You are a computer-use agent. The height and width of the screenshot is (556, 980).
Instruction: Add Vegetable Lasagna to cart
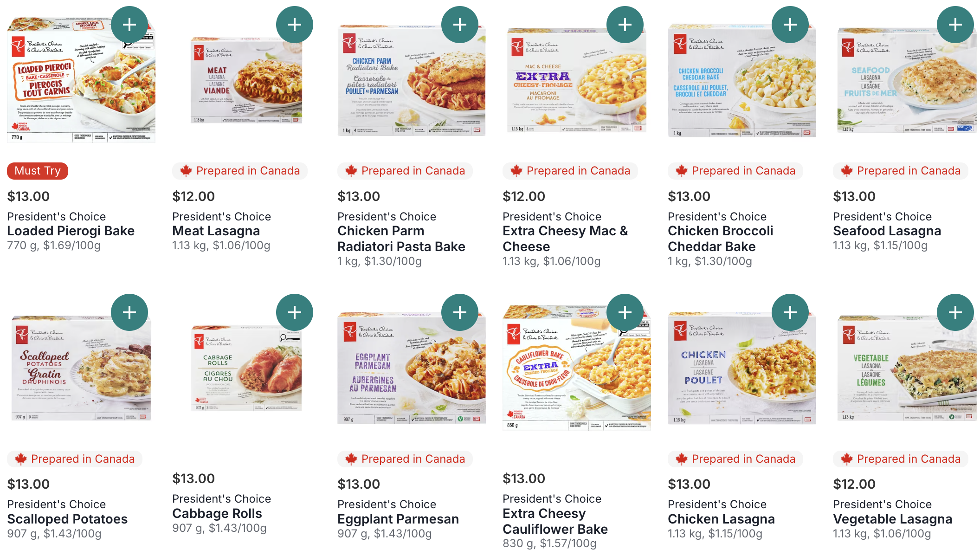click(955, 312)
